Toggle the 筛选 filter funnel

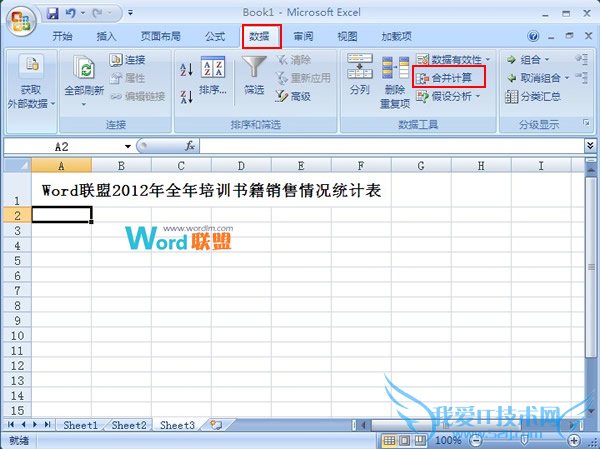tap(254, 76)
